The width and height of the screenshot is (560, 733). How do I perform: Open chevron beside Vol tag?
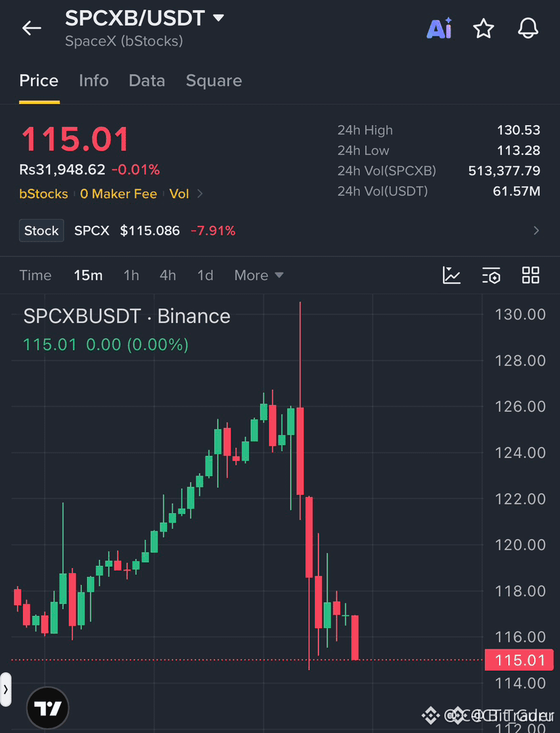(x=200, y=193)
